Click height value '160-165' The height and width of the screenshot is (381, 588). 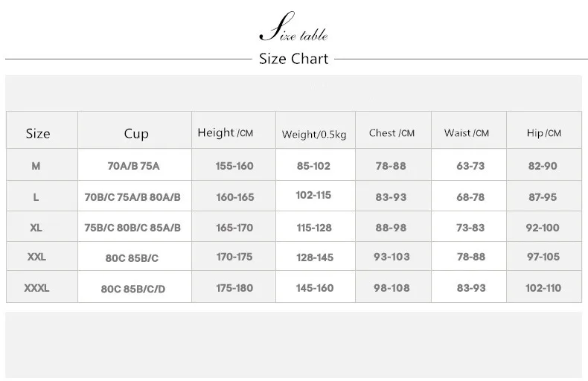(235, 197)
